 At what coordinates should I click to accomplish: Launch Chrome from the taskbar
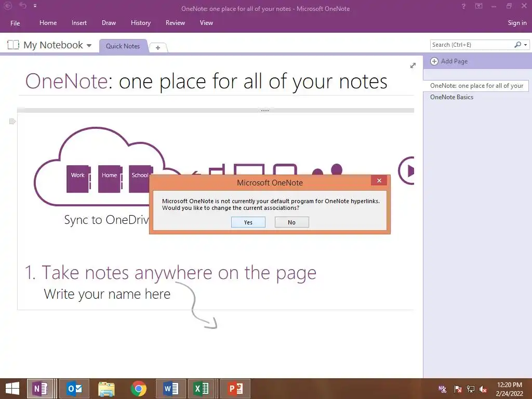pos(138,389)
